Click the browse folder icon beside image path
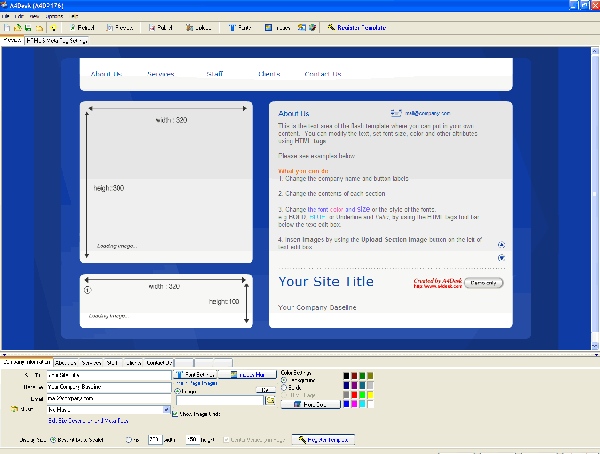This screenshot has height=454, width=600. click(x=269, y=400)
